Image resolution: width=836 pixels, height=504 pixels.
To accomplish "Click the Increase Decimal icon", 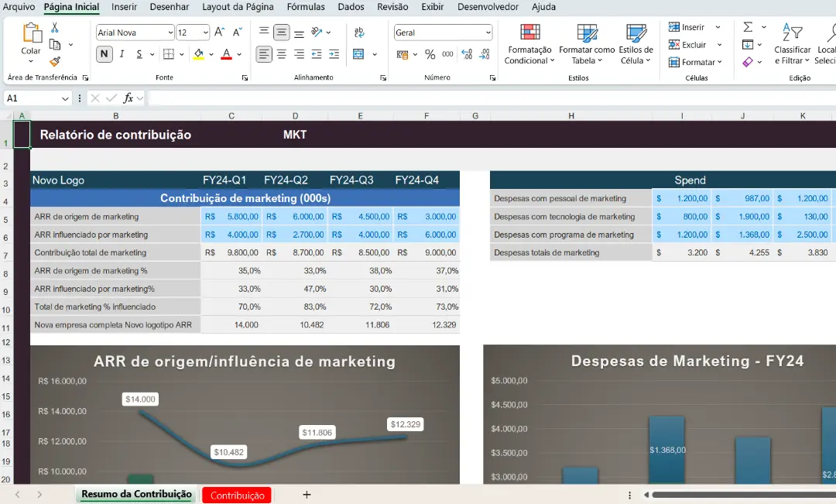I will tap(467, 54).
